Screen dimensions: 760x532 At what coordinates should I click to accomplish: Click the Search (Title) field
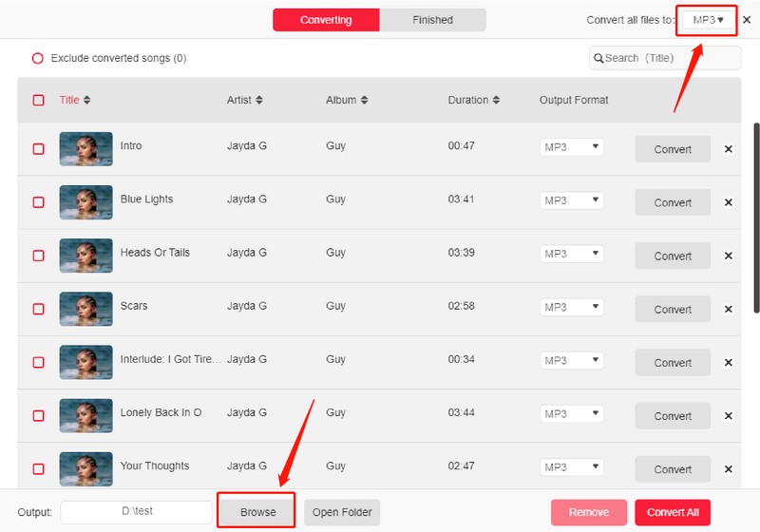665,58
